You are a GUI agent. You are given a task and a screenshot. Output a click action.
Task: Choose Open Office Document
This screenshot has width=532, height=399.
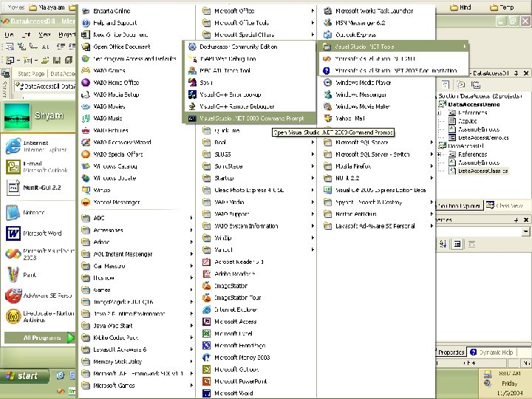click(x=136, y=47)
